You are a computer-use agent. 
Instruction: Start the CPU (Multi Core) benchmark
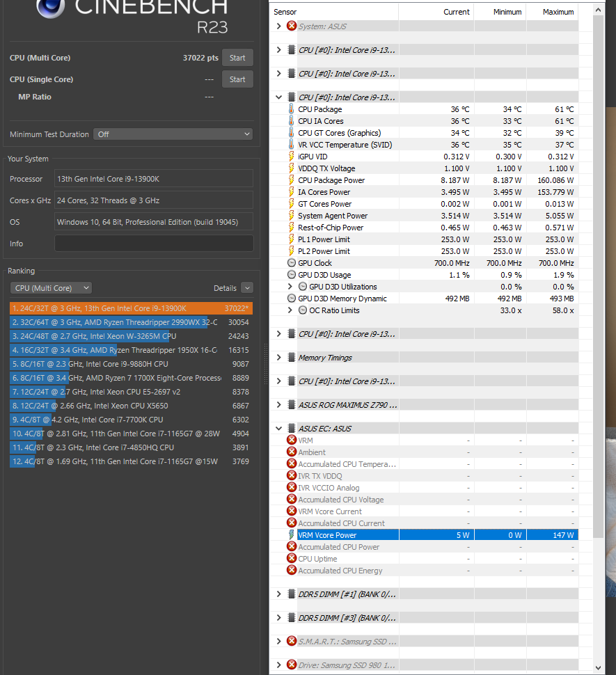tap(237, 58)
